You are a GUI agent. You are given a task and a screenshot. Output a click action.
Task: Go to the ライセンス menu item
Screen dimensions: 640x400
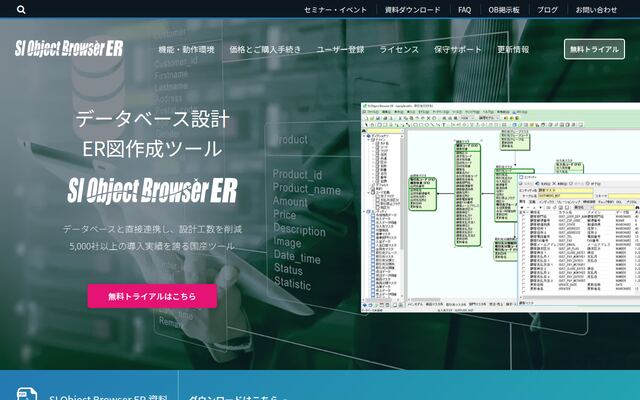(x=399, y=49)
